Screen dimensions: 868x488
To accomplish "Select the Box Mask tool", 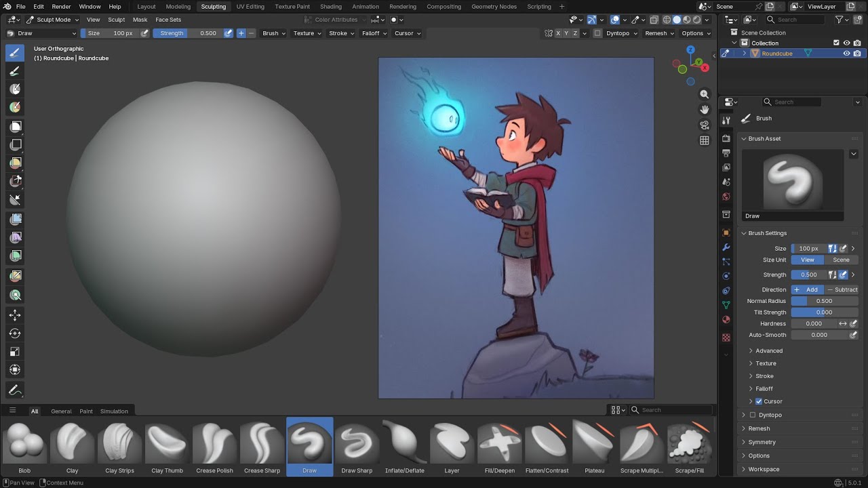I will click(15, 126).
